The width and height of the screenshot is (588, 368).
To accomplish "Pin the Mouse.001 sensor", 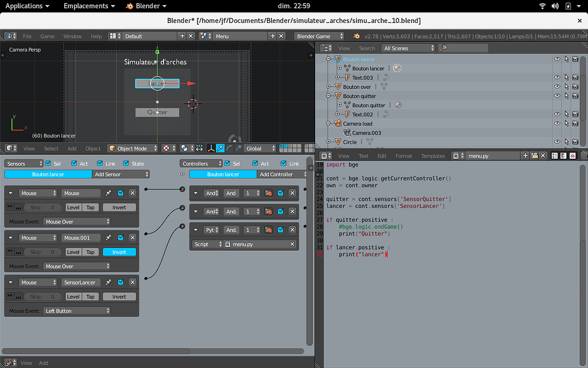I will coord(109,237).
